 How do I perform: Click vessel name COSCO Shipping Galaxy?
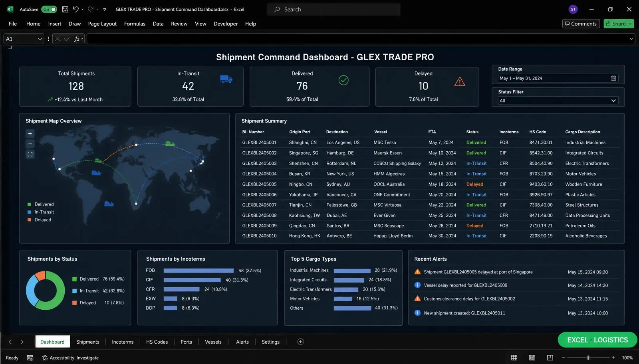click(x=397, y=163)
